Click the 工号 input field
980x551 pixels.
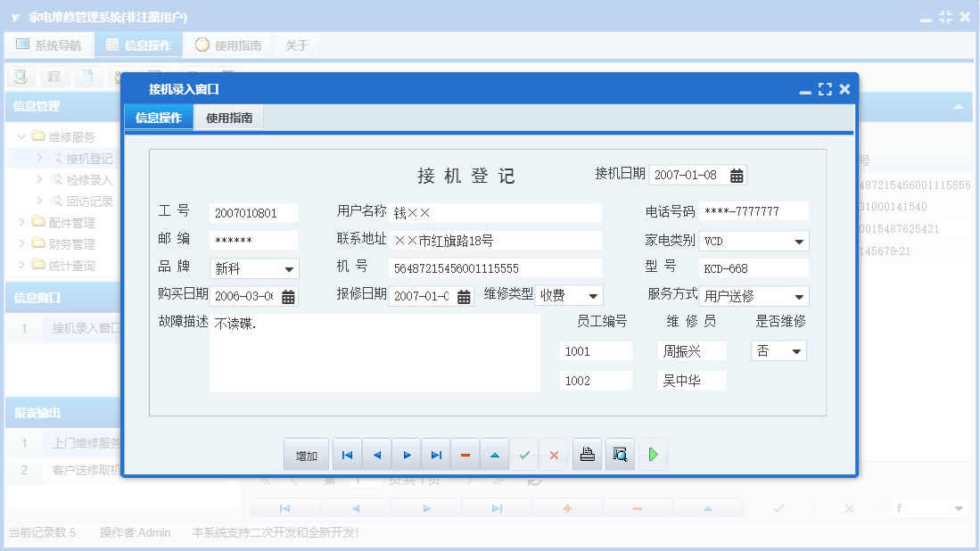coord(252,213)
